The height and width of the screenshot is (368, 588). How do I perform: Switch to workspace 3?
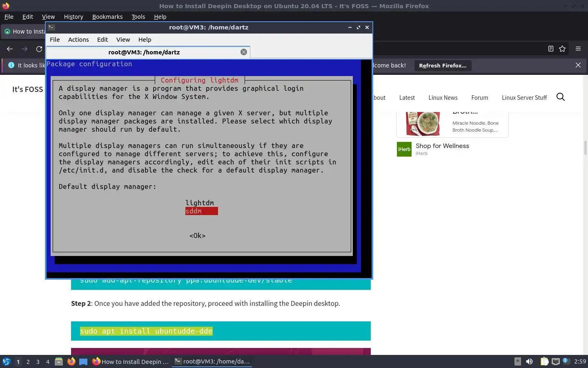(38, 362)
